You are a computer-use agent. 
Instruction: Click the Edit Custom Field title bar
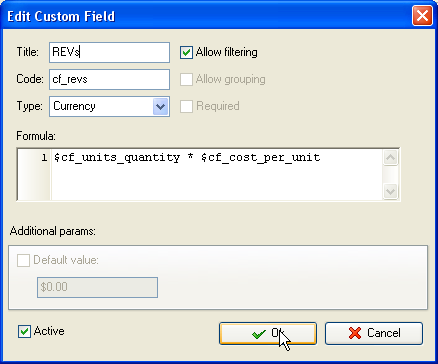[207, 16]
